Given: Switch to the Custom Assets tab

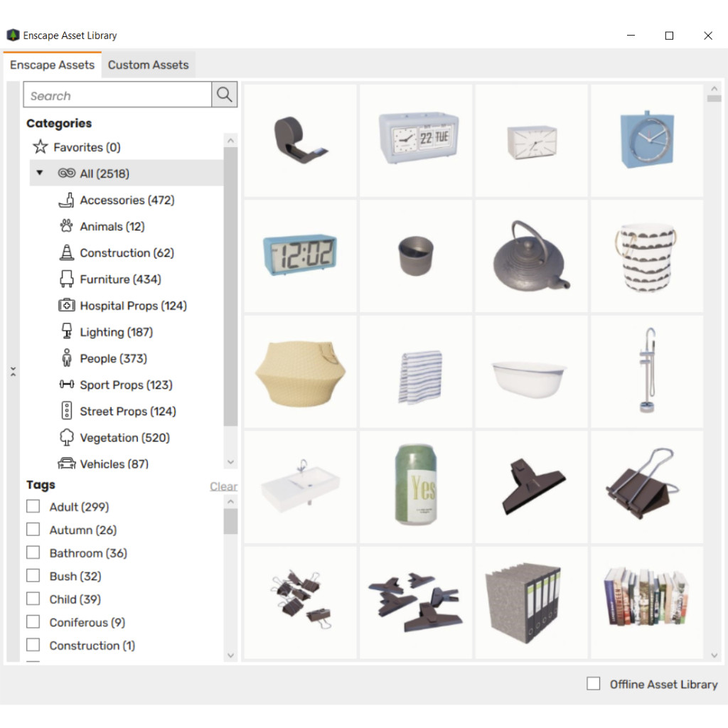Looking at the screenshot, I should (x=148, y=65).
